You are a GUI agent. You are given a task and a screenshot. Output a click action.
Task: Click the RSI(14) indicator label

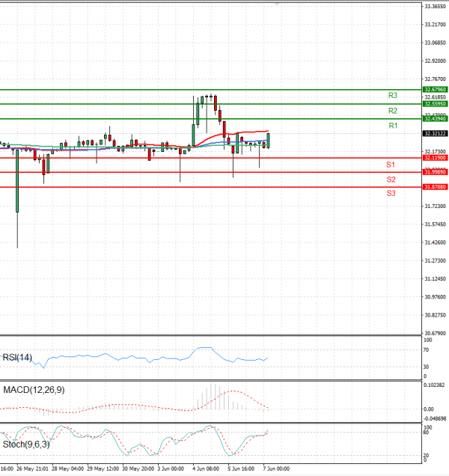coord(17,358)
